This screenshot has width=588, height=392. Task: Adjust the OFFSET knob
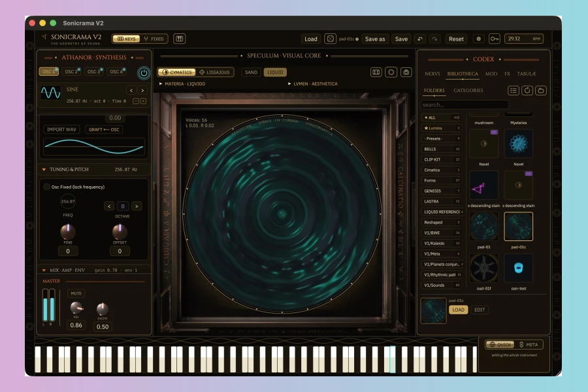point(120,232)
